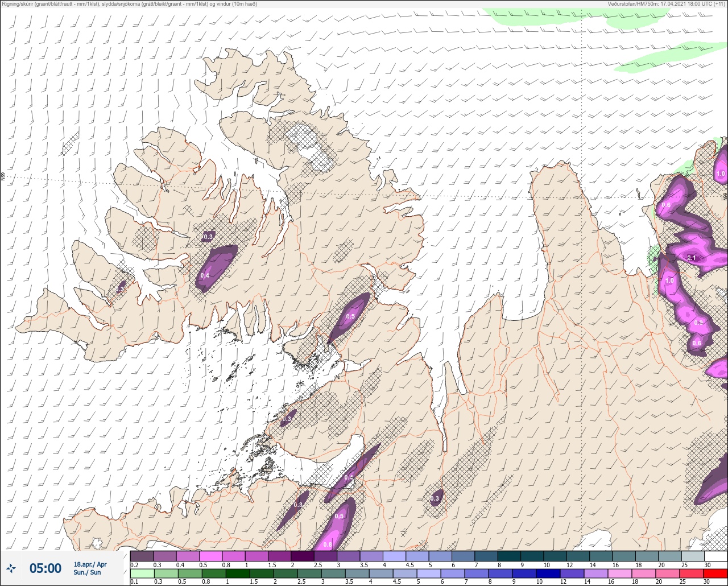This screenshot has height=586, width=728.
Task: Click the map title starting 'Rigning/skúrir'
Action: click(129, 4)
